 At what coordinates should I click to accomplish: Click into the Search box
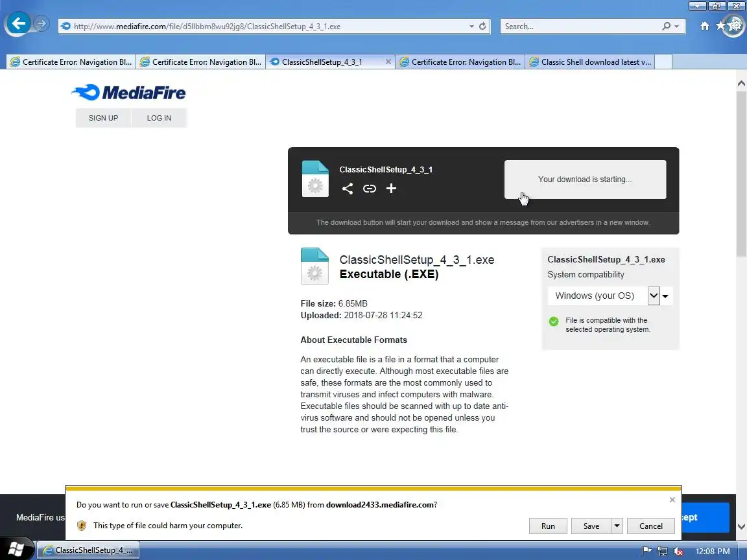[581, 26]
